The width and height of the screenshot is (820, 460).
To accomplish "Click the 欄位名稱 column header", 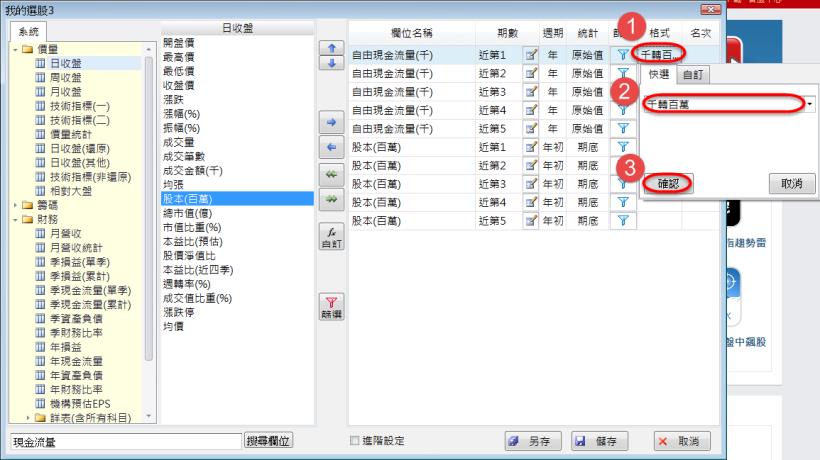I will pos(412,33).
